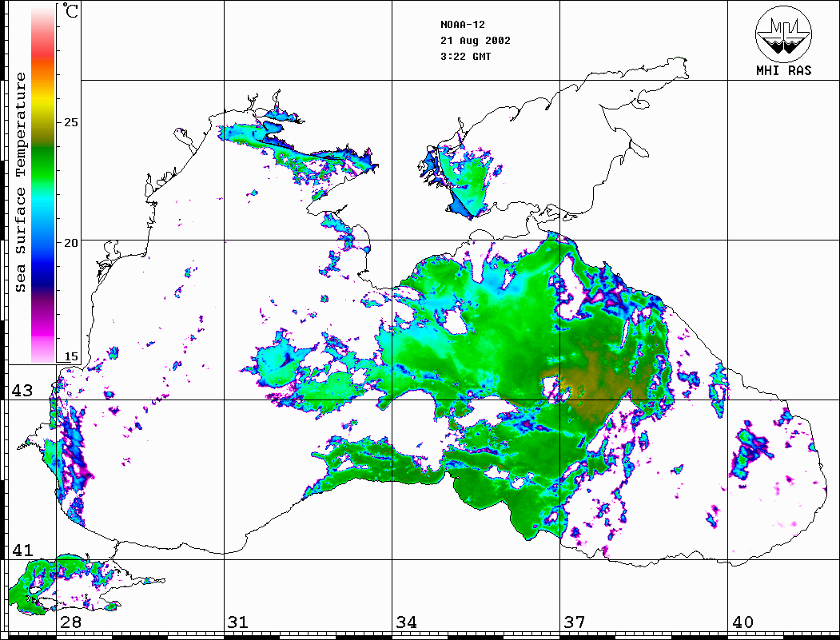This screenshot has height=640, width=840.
Task: Click longitude label '37'
Action: [575, 622]
